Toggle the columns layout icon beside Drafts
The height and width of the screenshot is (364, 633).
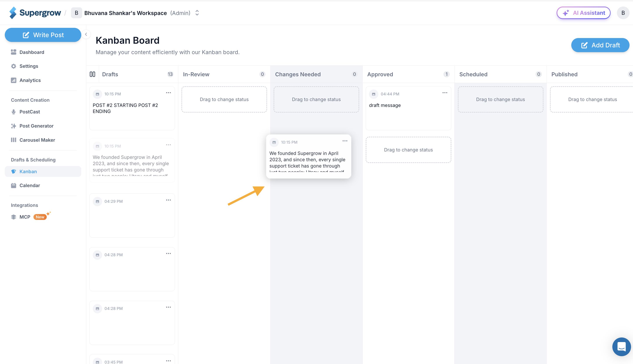tap(93, 74)
